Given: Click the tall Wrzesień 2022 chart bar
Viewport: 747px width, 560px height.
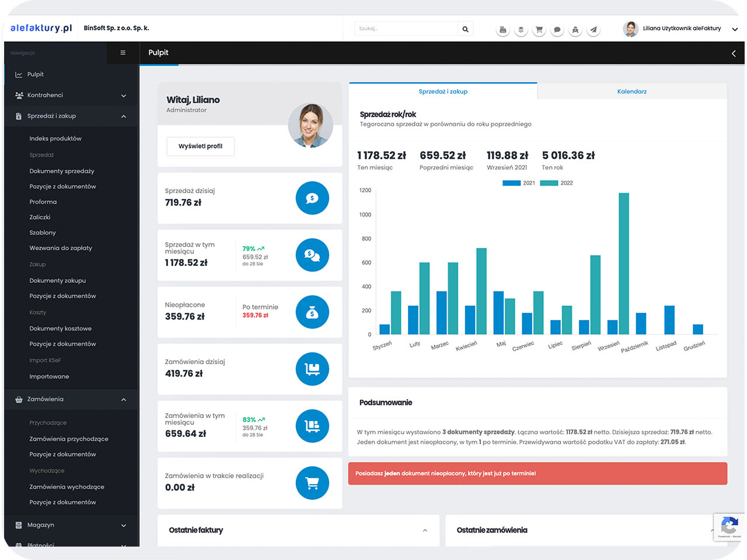Looking at the screenshot, I should 624,264.
